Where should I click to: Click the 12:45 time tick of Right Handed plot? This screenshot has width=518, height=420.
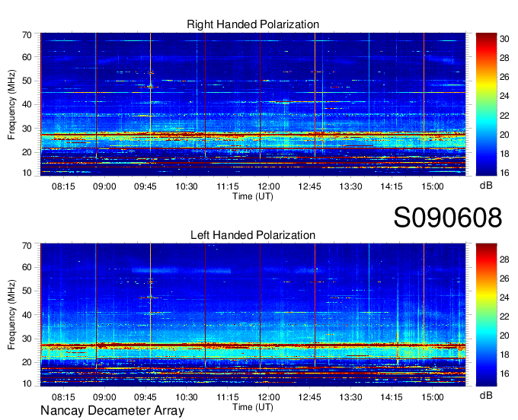(309, 186)
